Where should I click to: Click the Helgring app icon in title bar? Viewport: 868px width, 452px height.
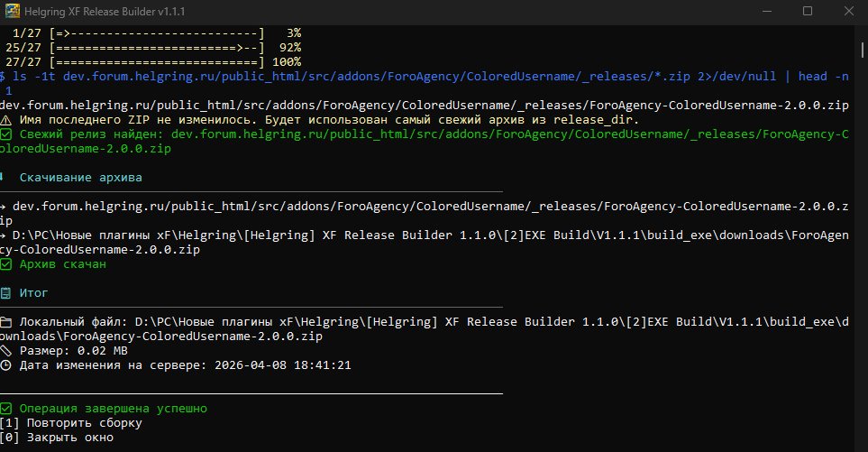13,11
